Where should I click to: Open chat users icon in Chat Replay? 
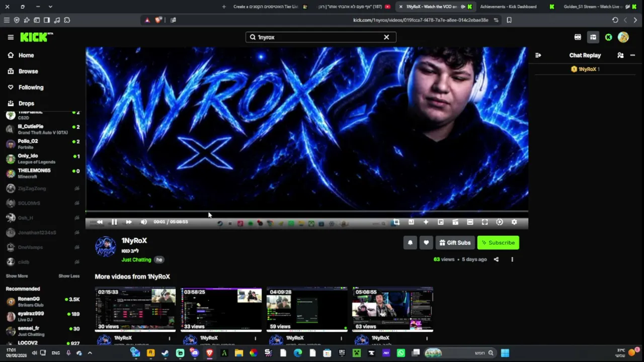coord(620,55)
